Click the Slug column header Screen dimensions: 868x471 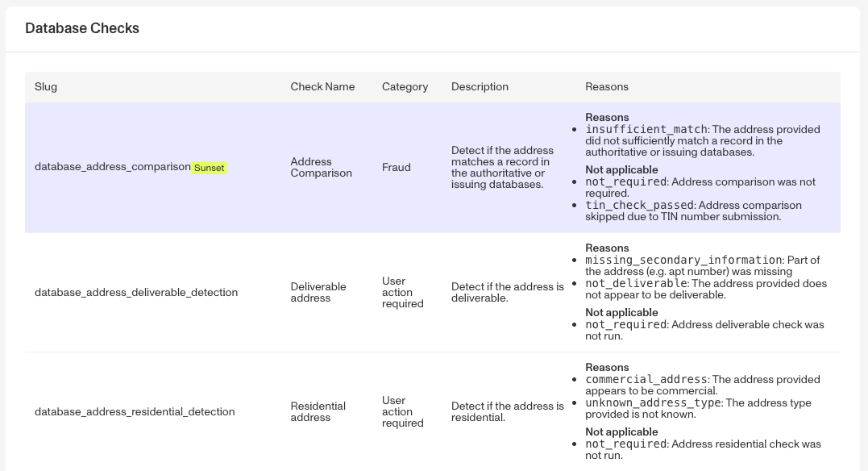(46, 87)
